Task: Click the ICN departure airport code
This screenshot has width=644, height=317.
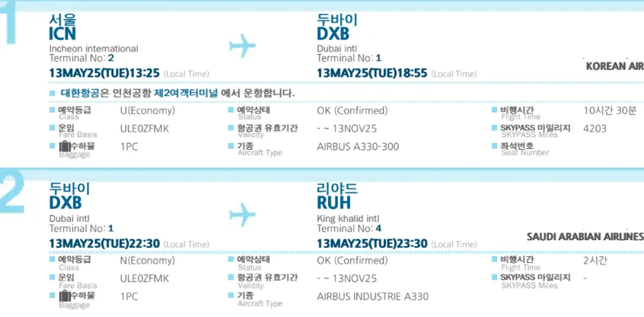Action: [x=62, y=34]
